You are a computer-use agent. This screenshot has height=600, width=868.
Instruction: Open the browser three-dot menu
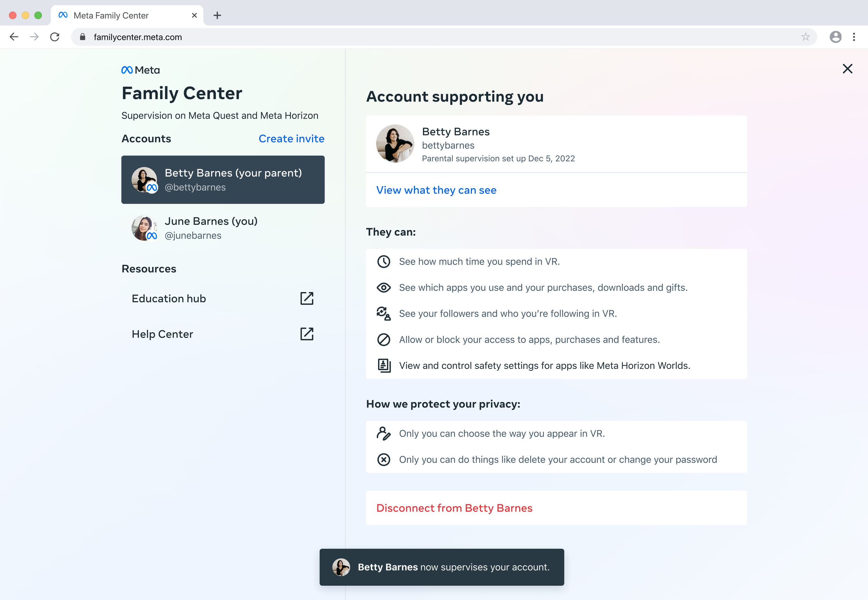(854, 37)
